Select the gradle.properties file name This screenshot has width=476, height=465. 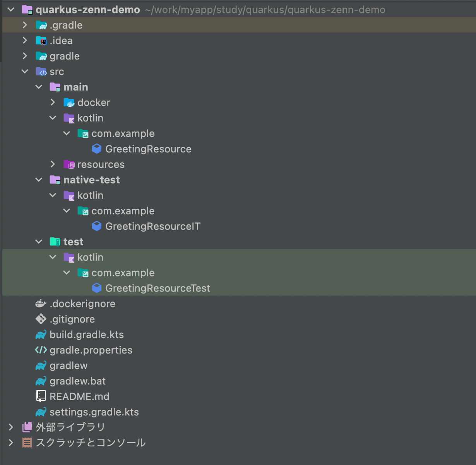pyautogui.click(x=91, y=350)
